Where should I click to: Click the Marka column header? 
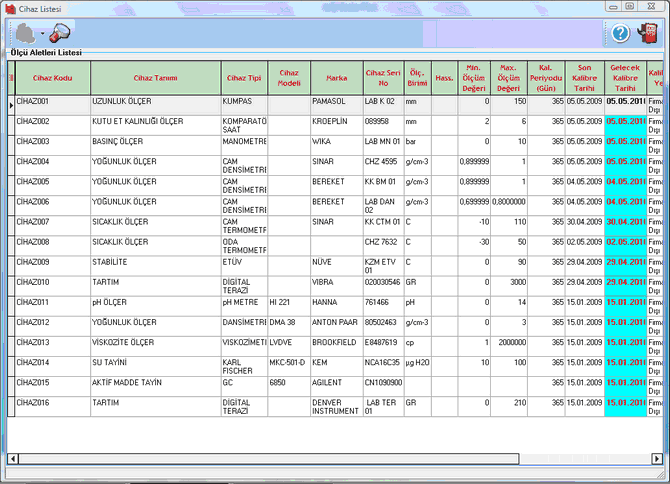coord(337,78)
